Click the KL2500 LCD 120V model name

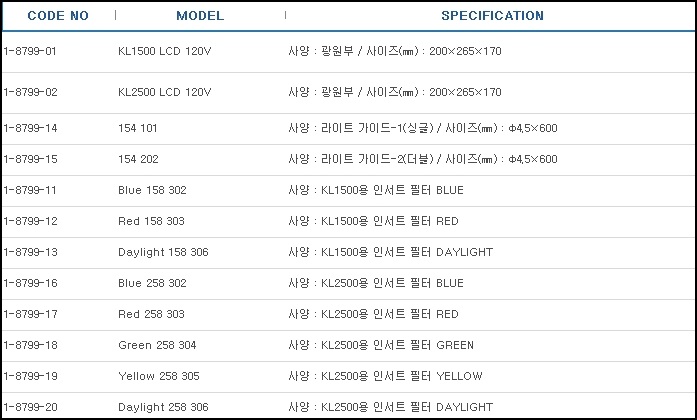(164, 92)
